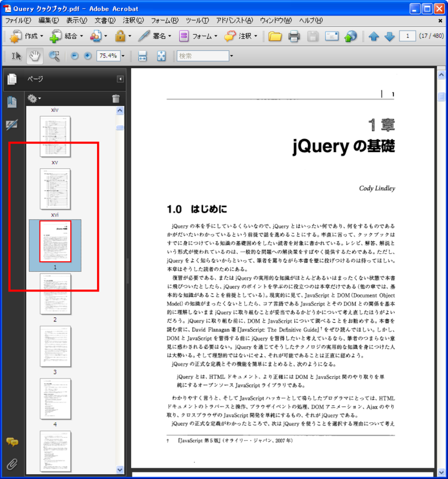Click the scrolling page width icon
This screenshot has height=479, width=448.
pos(143,56)
